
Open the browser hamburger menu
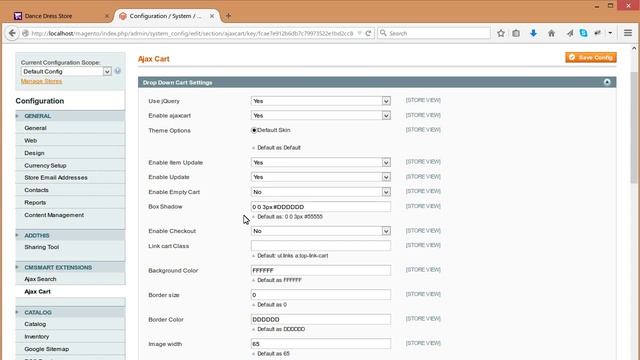pyautogui.click(x=628, y=33)
